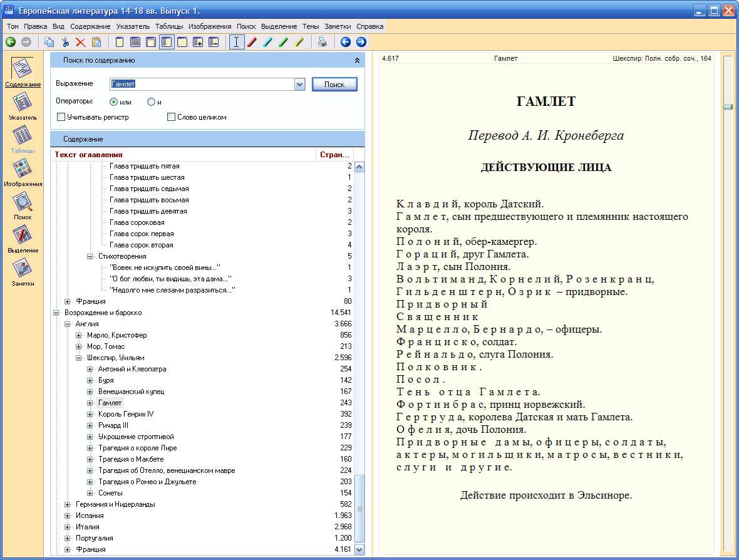739x560 pixels.
Task: Select the 'и' operator radio button
Action: pos(151,102)
